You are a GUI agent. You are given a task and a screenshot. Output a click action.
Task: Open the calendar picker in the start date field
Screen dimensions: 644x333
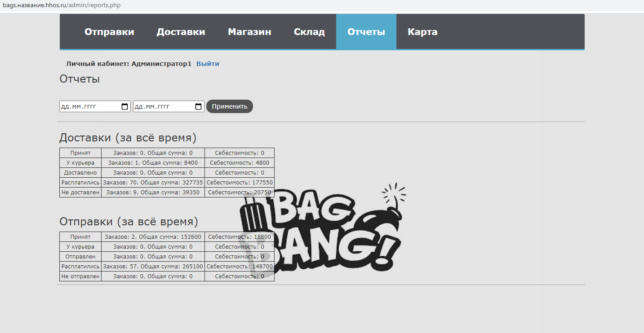coord(124,107)
